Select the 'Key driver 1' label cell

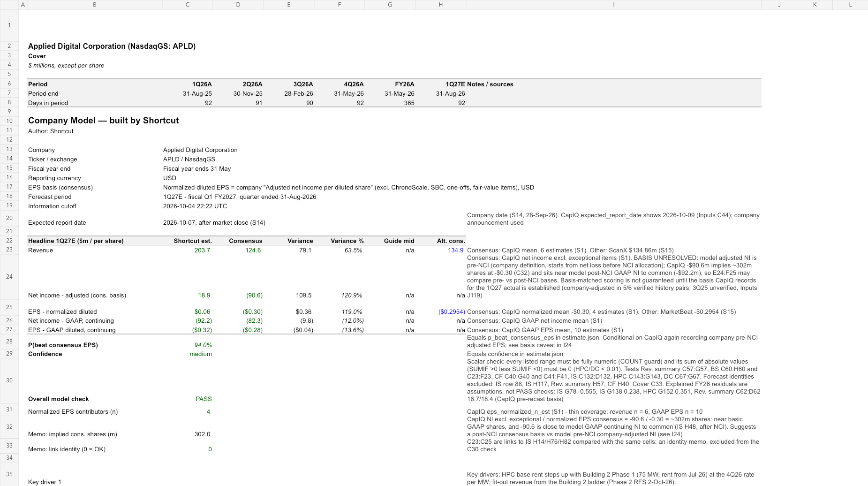coord(45,482)
